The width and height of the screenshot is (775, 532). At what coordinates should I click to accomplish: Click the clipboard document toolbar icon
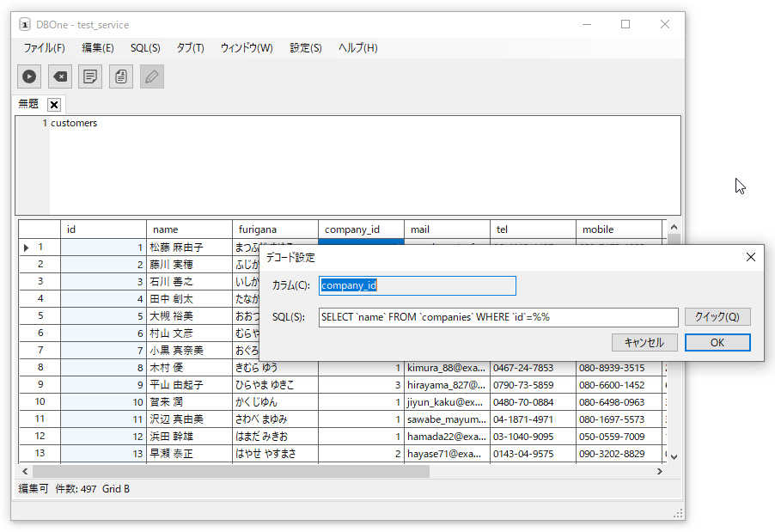121,76
